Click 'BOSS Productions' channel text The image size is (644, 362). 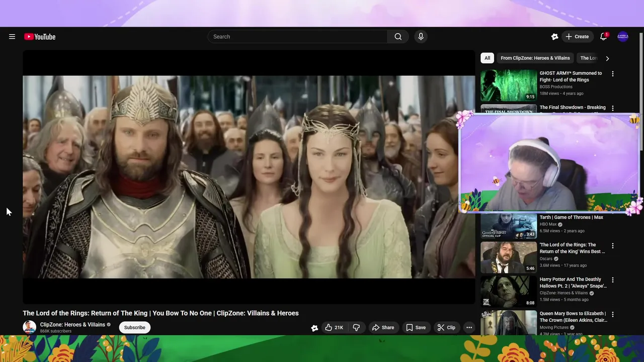(x=556, y=87)
